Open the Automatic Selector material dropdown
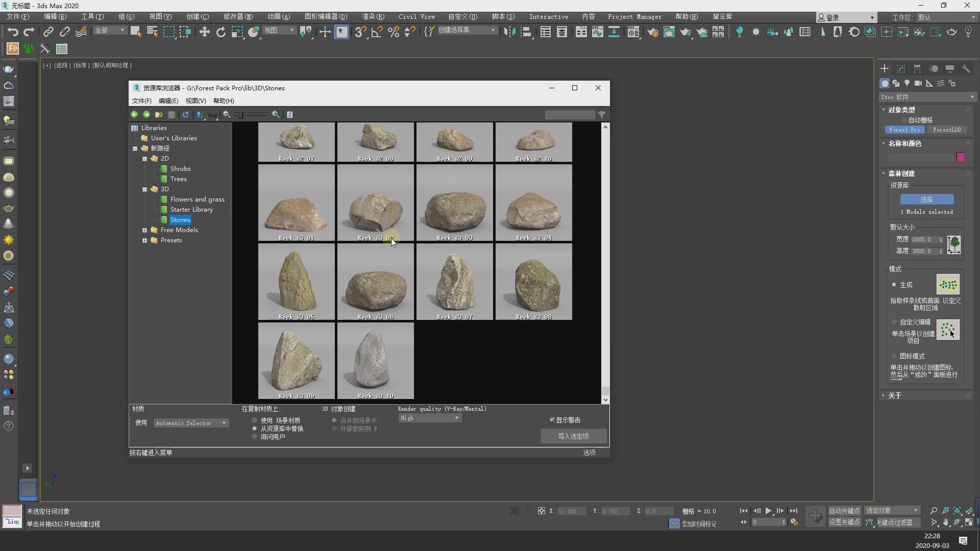The image size is (980, 551). tap(191, 423)
